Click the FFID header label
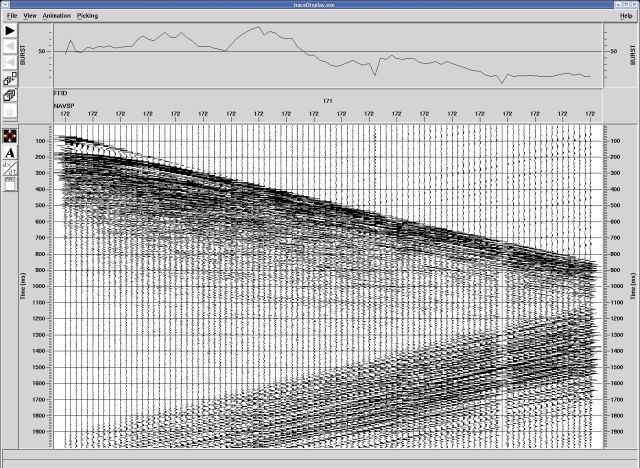 (60, 93)
